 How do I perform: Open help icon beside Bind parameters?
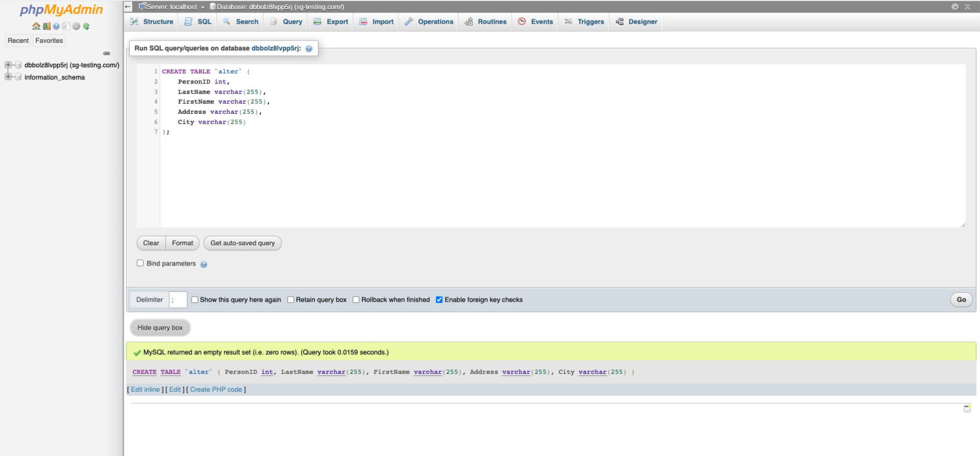(x=204, y=264)
